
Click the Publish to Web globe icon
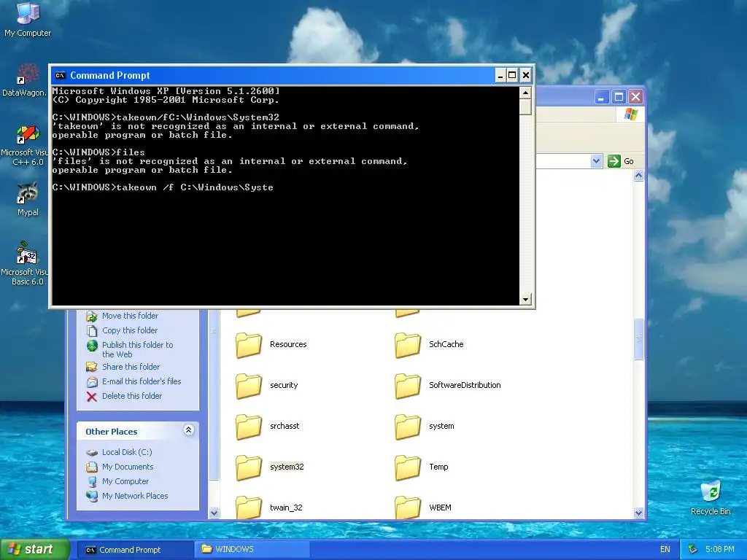coord(92,346)
